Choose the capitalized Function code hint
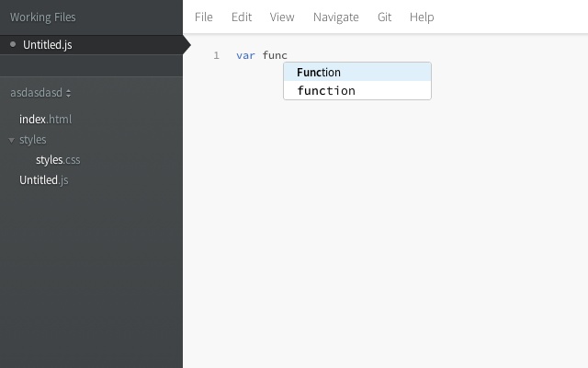Viewport: 588px width, 368px height. (x=319, y=73)
